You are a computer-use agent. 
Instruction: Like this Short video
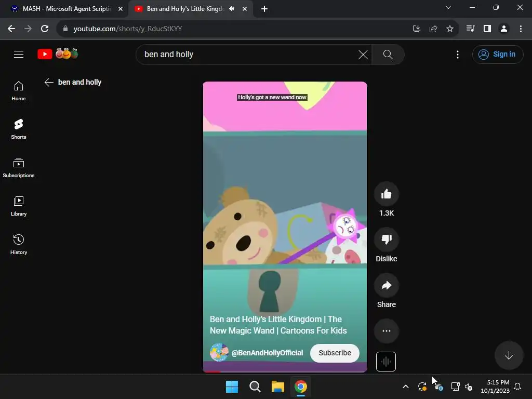[387, 194]
